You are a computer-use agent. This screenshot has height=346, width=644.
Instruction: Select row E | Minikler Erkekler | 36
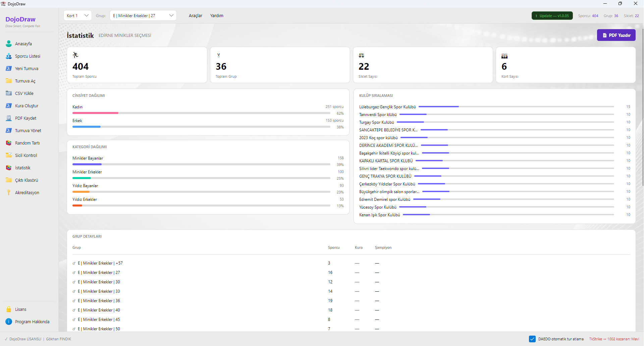[x=351, y=301]
